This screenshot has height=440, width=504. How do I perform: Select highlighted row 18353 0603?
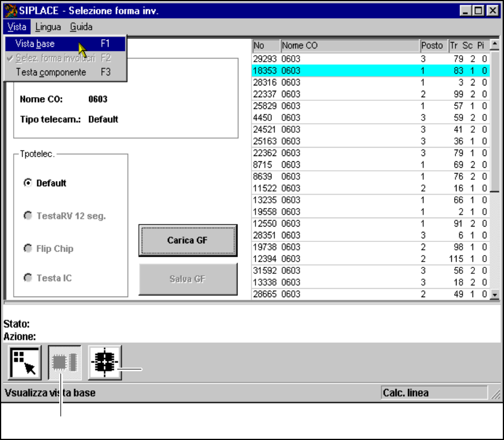371,71
